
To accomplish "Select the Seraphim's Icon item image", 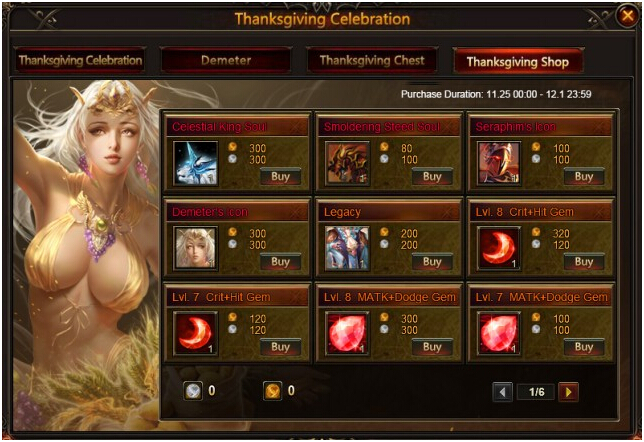I will click(x=499, y=163).
